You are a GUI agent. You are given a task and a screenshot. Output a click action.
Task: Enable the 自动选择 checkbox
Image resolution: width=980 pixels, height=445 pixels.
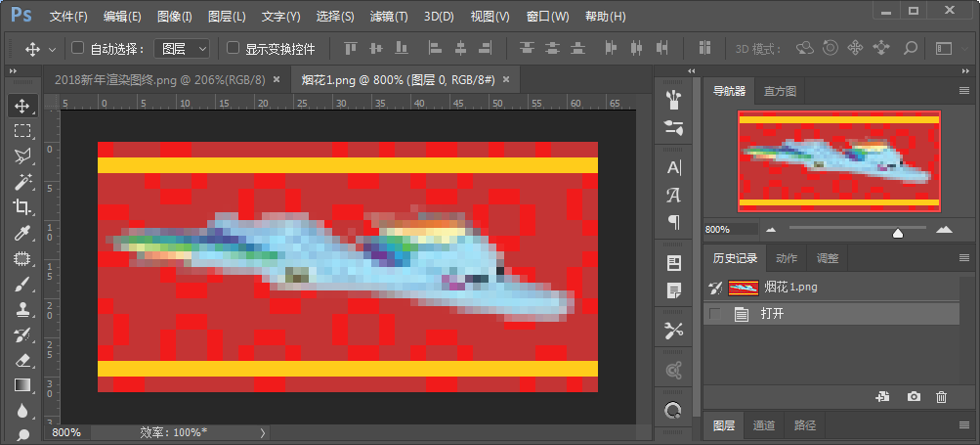77,48
